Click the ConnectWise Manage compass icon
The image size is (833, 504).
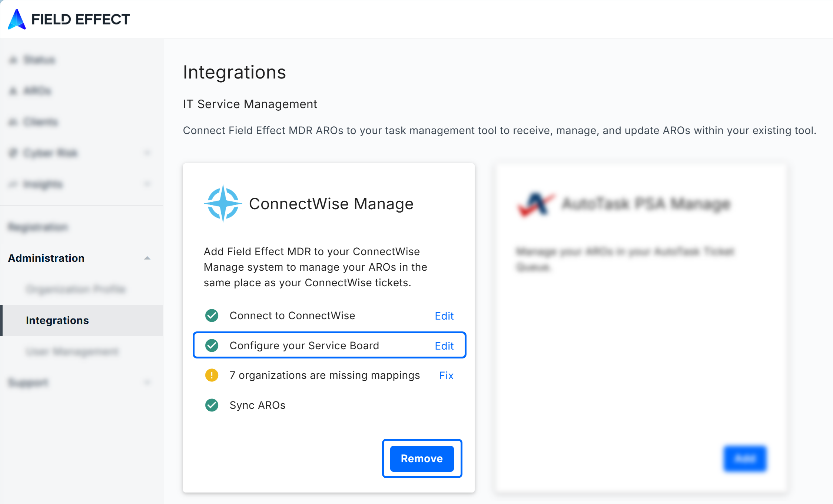(x=223, y=204)
